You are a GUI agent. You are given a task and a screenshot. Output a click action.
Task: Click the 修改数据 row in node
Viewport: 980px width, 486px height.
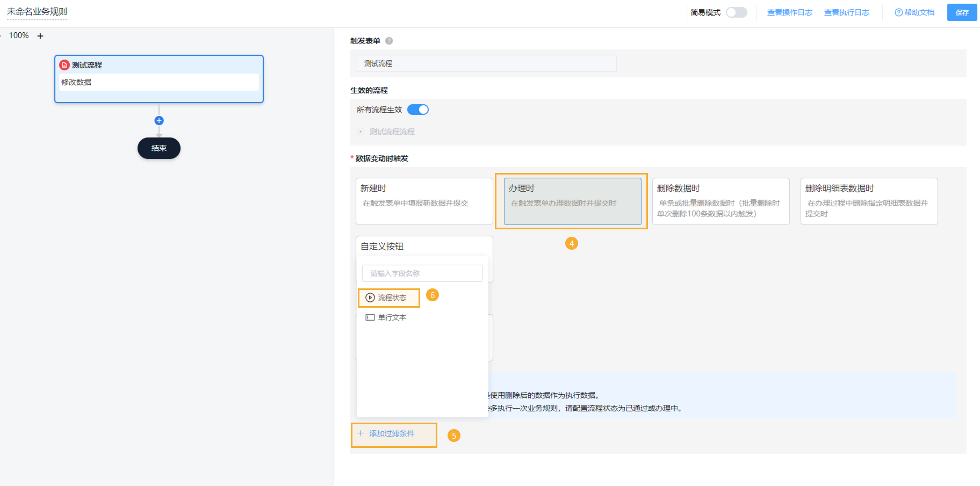pos(159,82)
